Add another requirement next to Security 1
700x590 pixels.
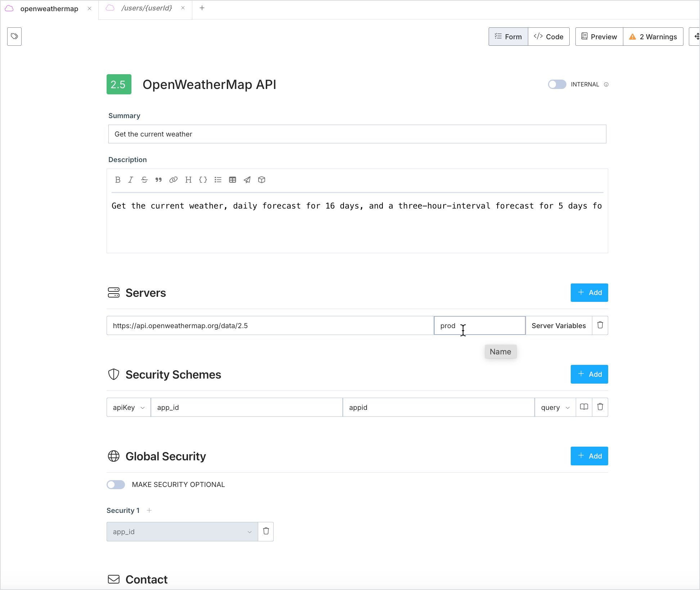coord(149,510)
